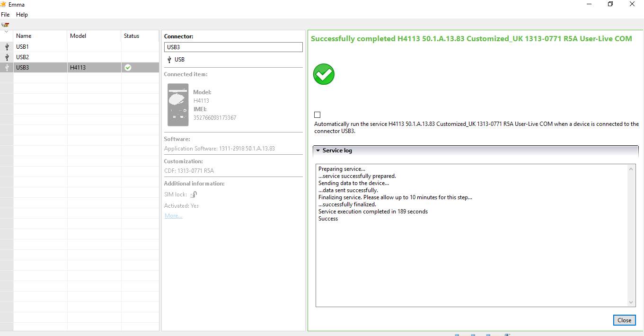Click the Successfully completed H4113 heading text
The height and width of the screenshot is (336, 644).
pos(471,39)
